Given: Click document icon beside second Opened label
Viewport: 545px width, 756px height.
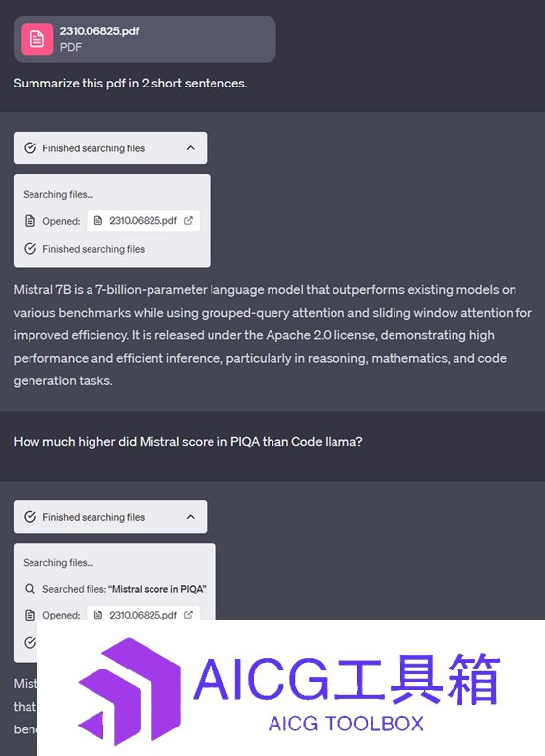Looking at the screenshot, I should point(30,615).
